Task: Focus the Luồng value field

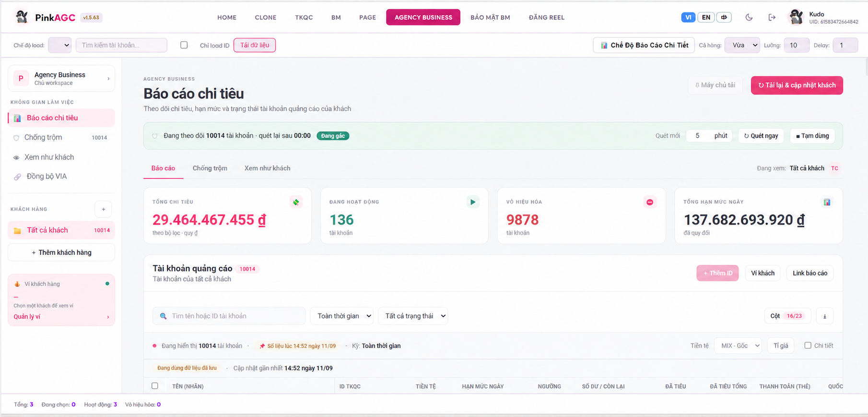Action: (x=796, y=45)
